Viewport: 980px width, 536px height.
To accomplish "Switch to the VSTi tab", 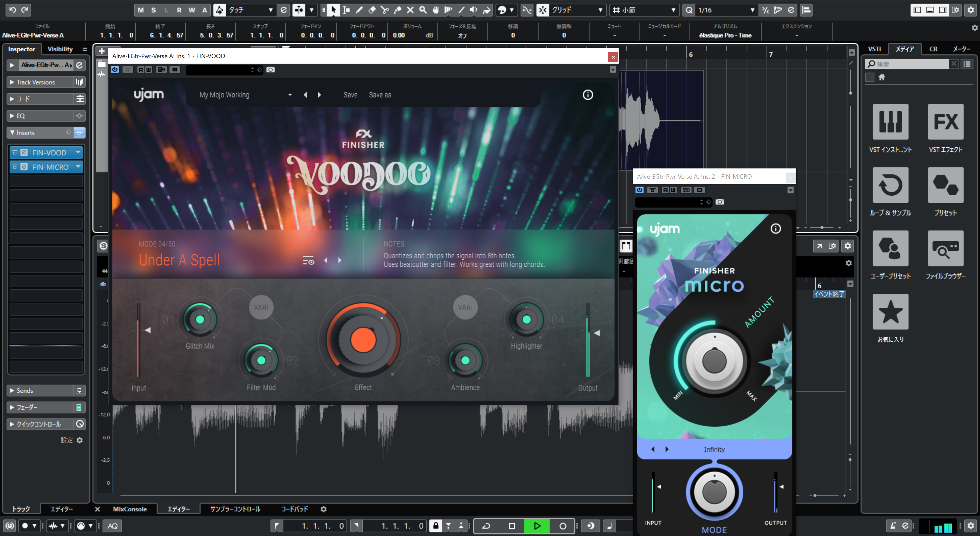I will pos(874,49).
